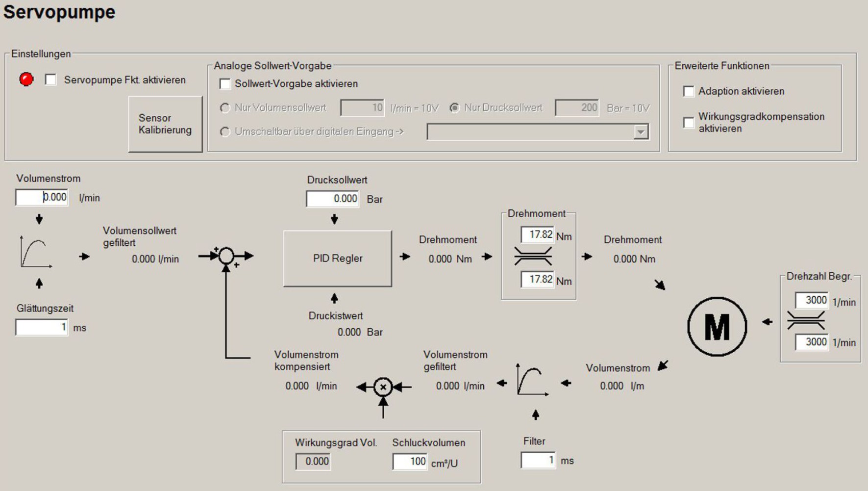Click the red status LED indicator
Viewport: 868px width, 491px height.
click(x=26, y=79)
